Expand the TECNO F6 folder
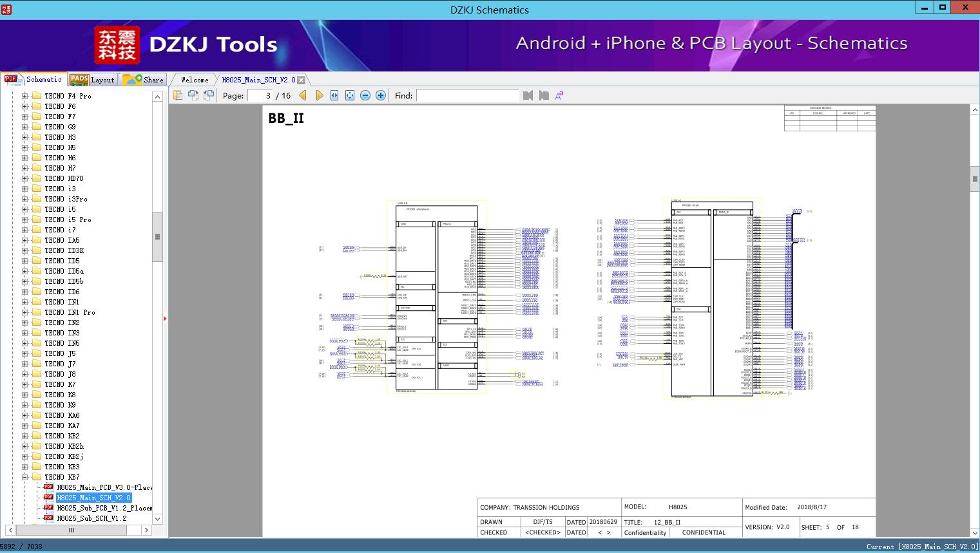Image resolution: width=980 pixels, height=553 pixels. (x=24, y=106)
